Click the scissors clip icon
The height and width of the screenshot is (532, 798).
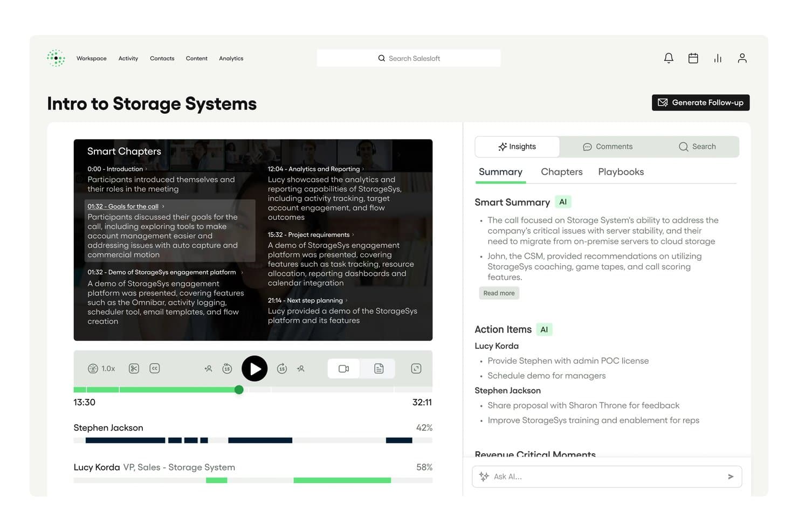pyautogui.click(x=134, y=369)
